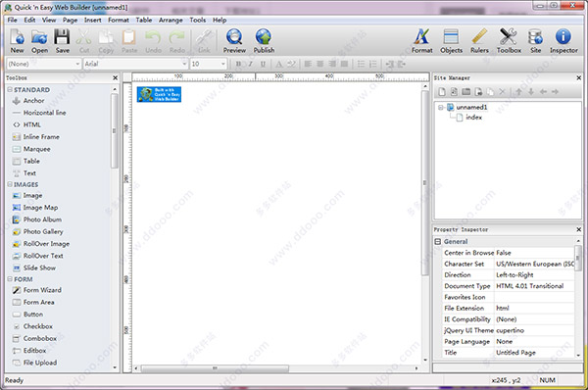Open the Edit menu

point(29,20)
